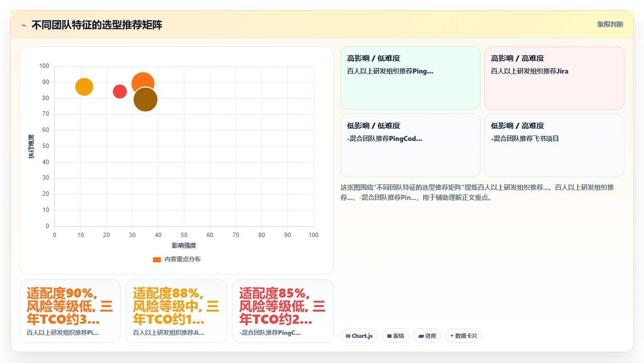Click the 数据卡片 tag

coord(464,336)
